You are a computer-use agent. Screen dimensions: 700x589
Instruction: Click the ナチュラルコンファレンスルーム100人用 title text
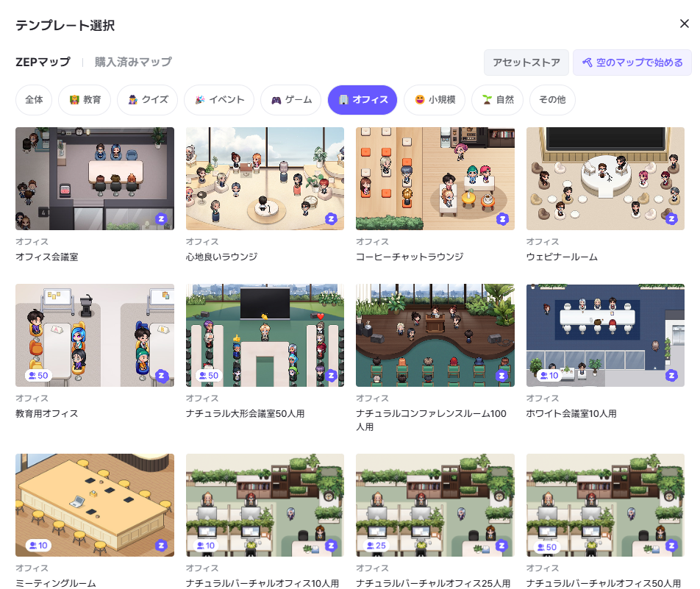[431, 420]
